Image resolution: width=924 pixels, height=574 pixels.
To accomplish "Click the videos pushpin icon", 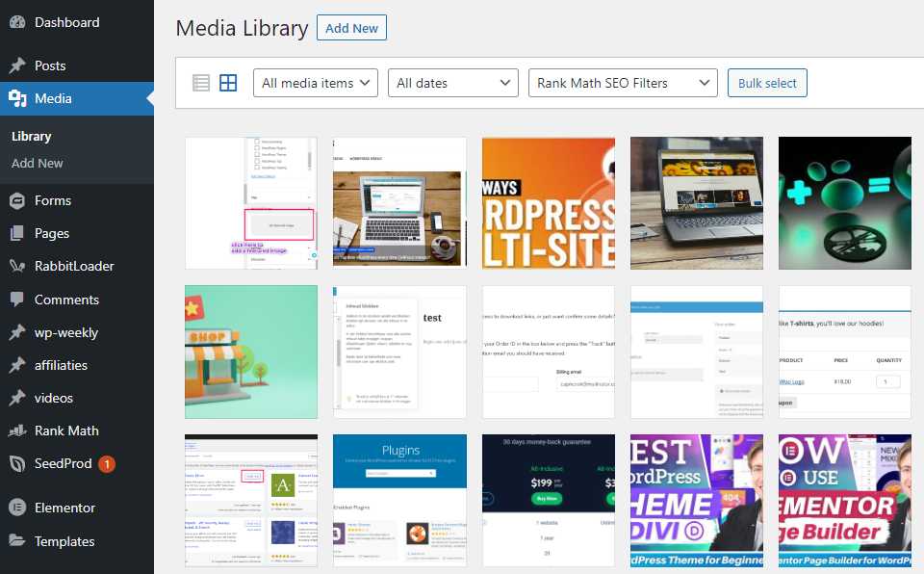I will pyautogui.click(x=17, y=398).
